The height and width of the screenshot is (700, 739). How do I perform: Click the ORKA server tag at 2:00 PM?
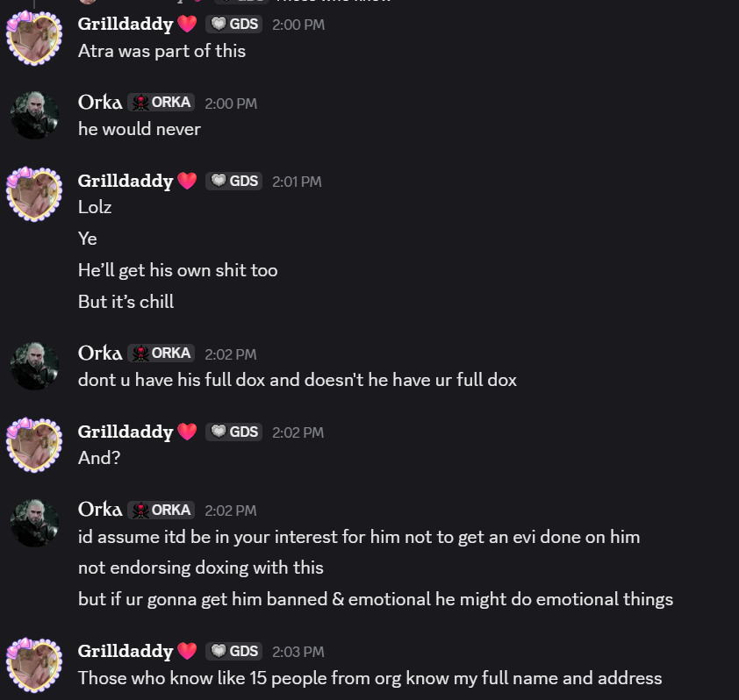(161, 103)
